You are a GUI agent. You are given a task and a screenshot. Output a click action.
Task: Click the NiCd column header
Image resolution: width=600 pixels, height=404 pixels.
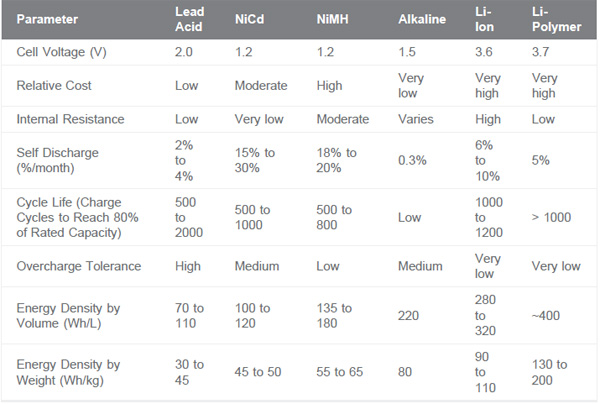250,19
